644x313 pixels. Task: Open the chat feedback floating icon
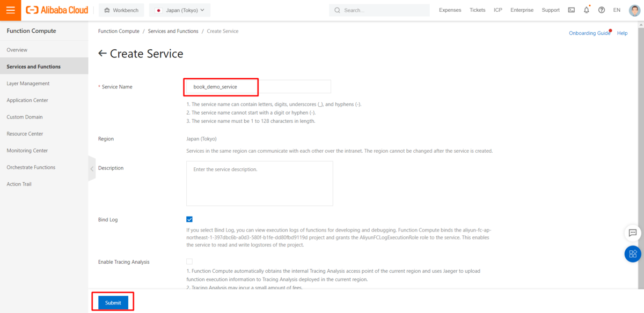(633, 233)
